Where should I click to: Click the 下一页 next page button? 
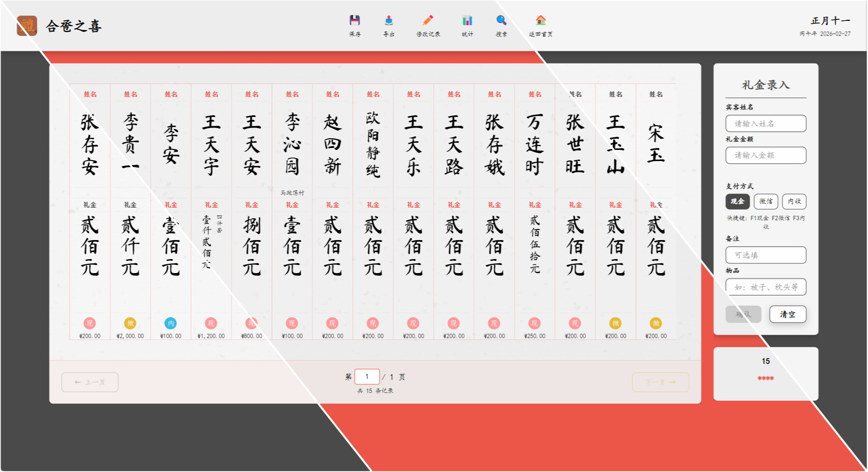click(x=660, y=382)
